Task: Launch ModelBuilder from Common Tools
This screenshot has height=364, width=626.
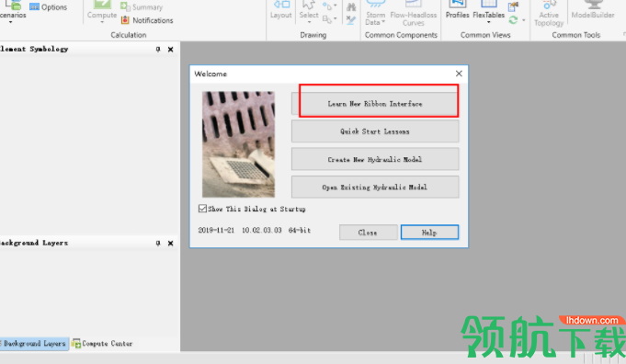Action: click(x=593, y=10)
